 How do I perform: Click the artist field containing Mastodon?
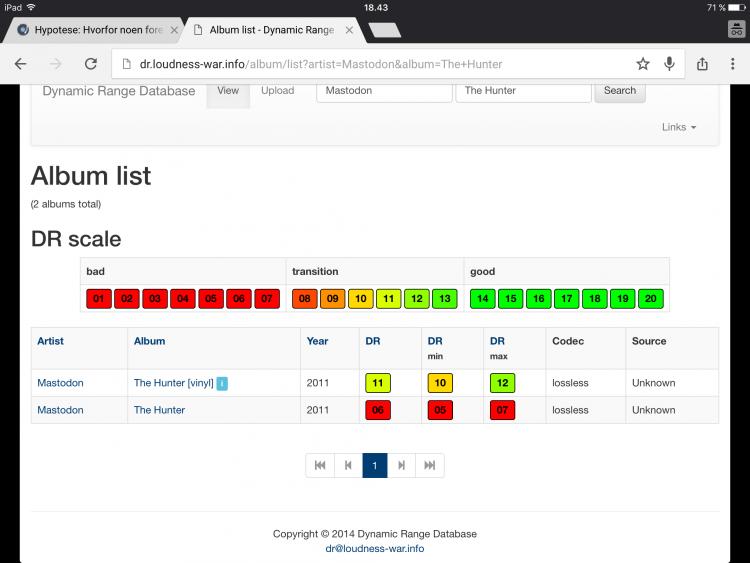click(x=384, y=91)
